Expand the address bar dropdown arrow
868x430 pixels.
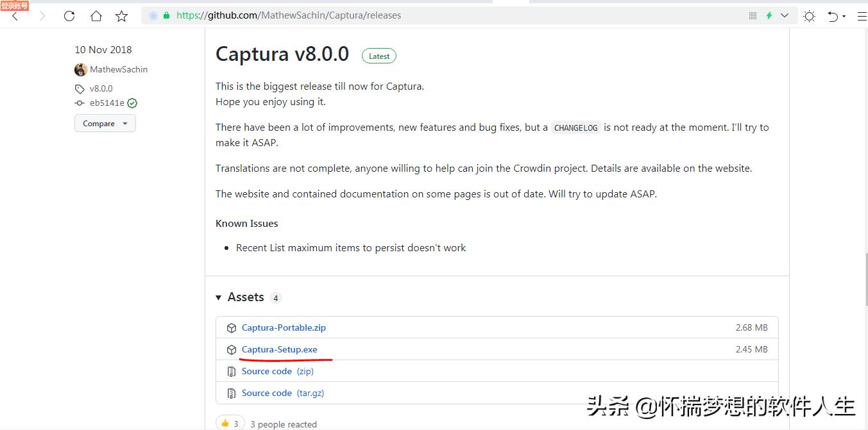coord(784,15)
